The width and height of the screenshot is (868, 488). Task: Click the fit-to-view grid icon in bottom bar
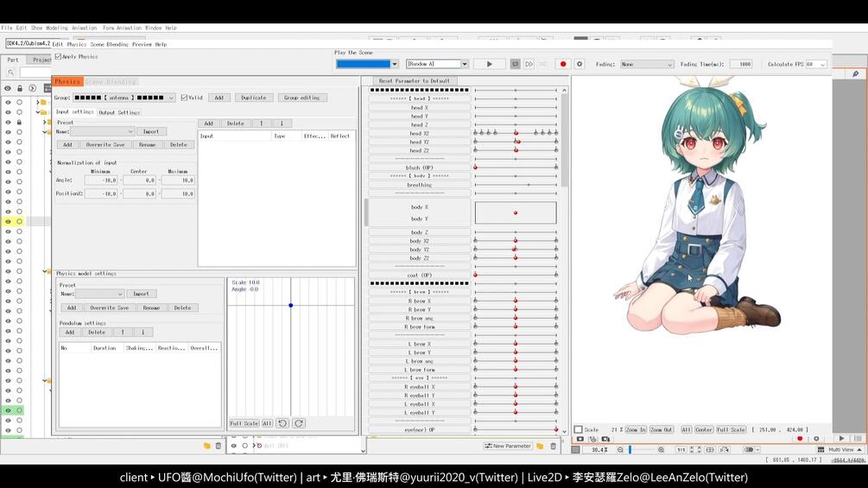pyautogui.click(x=710, y=450)
